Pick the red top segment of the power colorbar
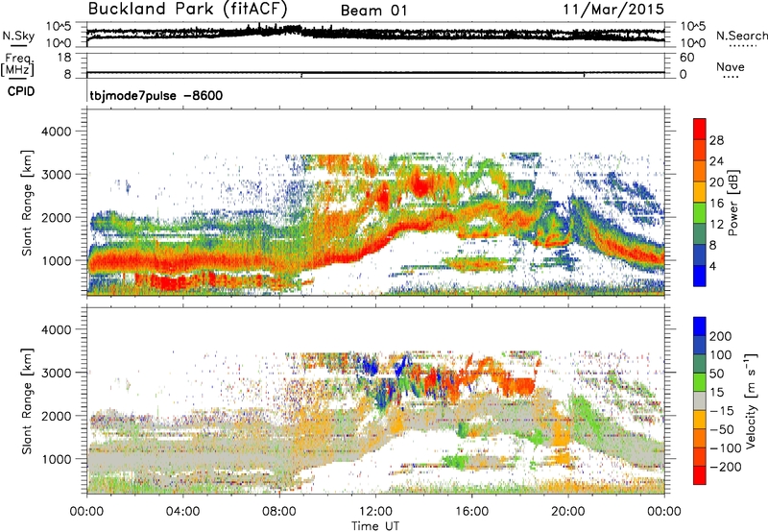The width and height of the screenshot is (768, 532). pyautogui.click(x=700, y=129)
